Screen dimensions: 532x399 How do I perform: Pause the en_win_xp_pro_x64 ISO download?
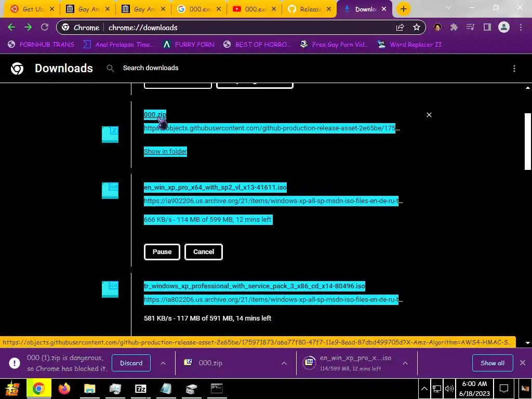162,252
